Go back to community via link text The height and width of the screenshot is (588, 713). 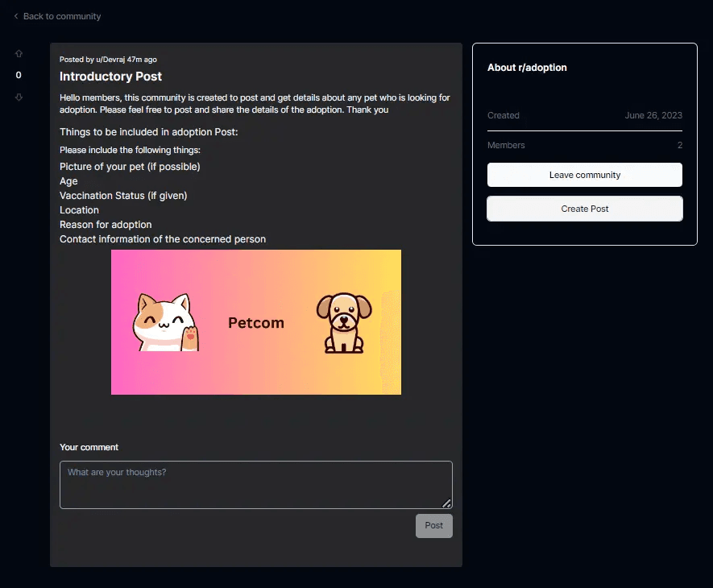click(x=62, y=16)
